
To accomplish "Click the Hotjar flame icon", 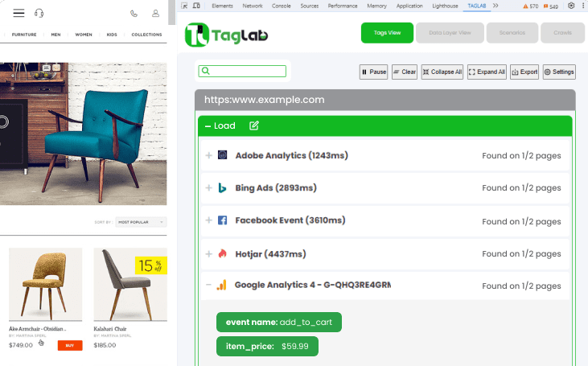I will click(x=222, y=253).
